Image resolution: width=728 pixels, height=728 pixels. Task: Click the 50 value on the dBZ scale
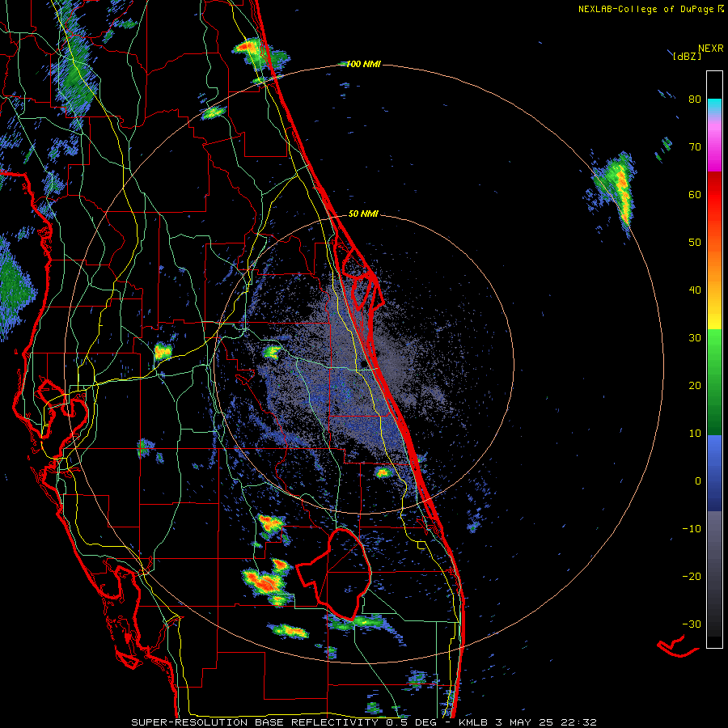695,243
